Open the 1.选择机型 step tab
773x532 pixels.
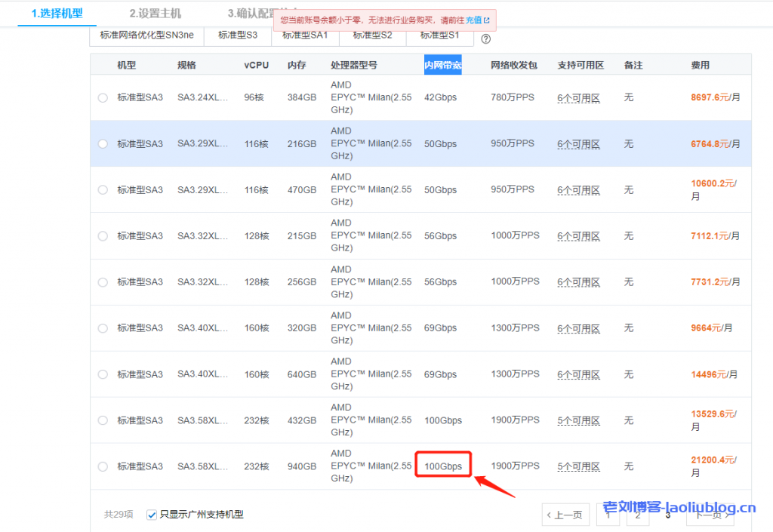57,14
